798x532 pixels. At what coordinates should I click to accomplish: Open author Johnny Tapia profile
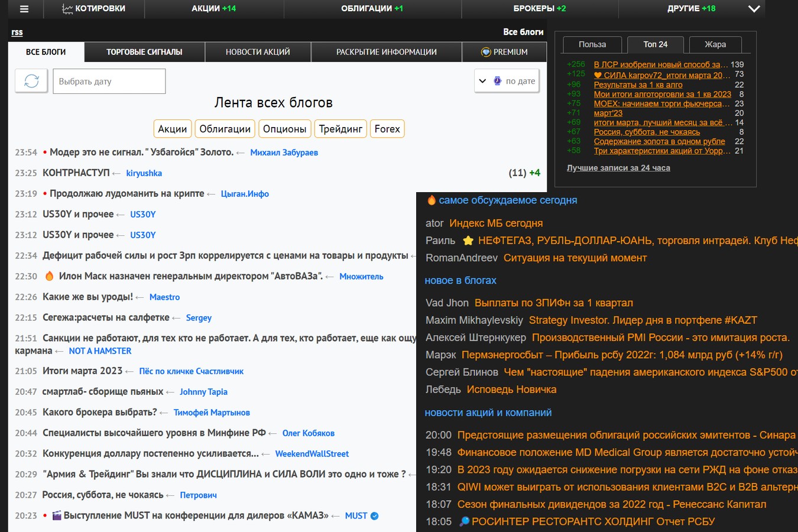tap(203, 392)
